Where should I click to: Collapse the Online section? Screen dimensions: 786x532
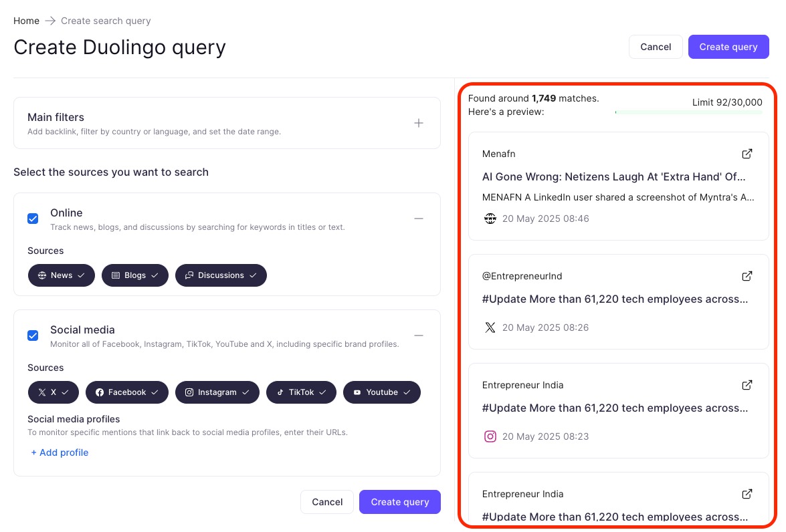(419, 219)
